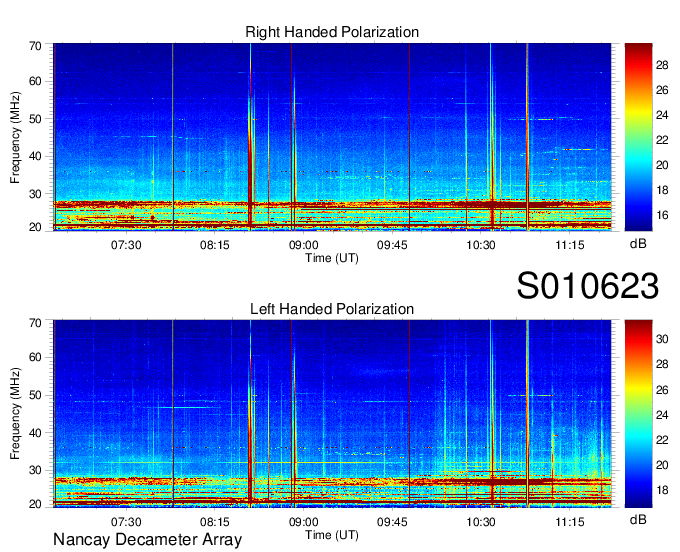Select the S010623 observation label
This screenshot has height=552, width=680.
(588, 286)
